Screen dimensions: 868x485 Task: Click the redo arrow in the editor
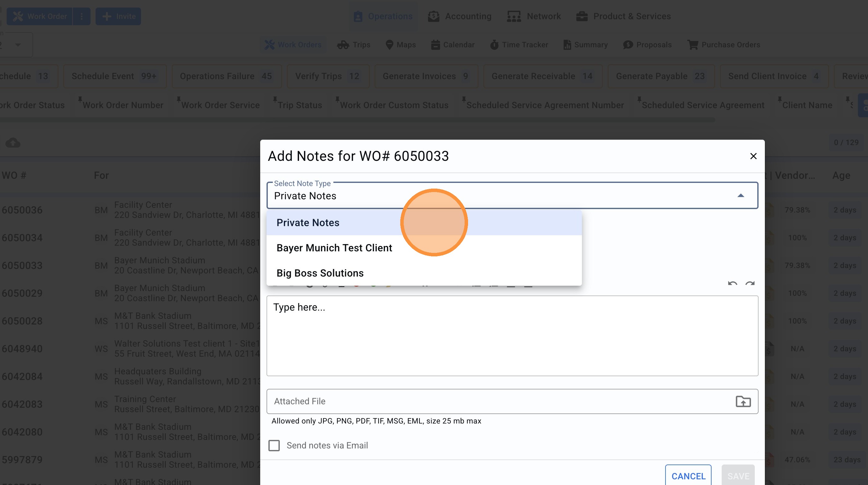750,283
